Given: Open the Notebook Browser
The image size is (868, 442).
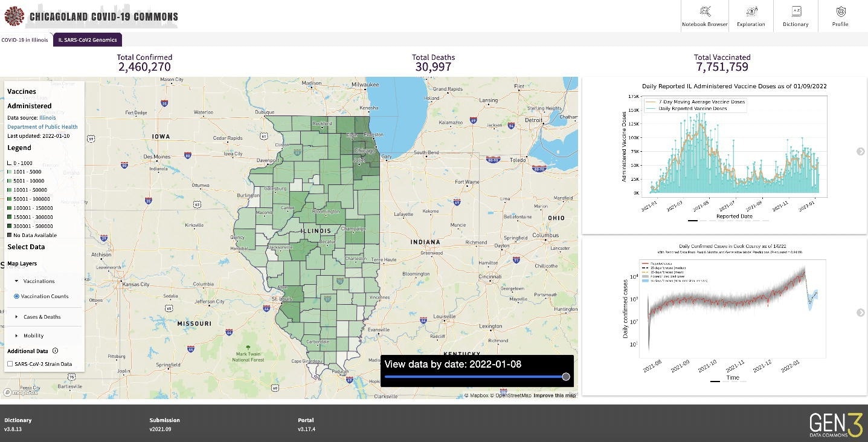Looking at the screenshot, I should point(704,15).
